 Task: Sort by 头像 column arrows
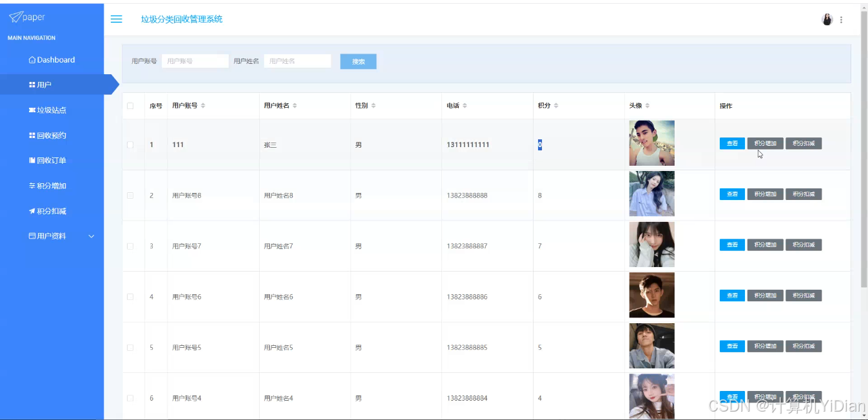pos(648,106)
